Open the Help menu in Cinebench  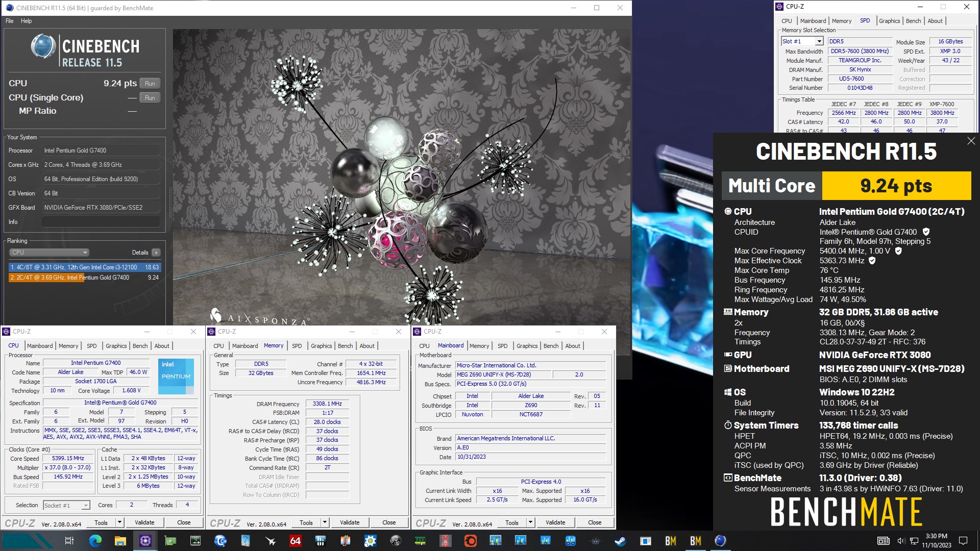(x=26, y=21)
